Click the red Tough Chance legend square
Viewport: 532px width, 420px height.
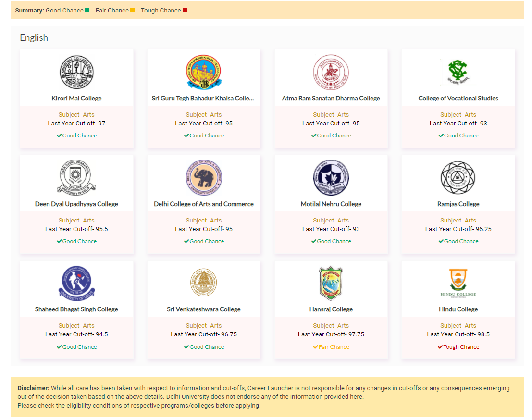coord(185,10)
